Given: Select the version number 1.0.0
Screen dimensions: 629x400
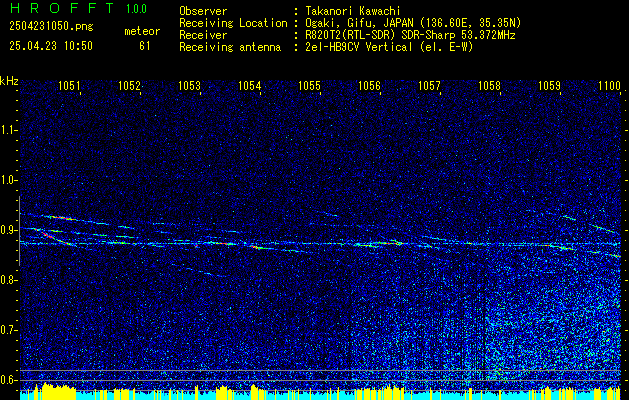Looking at the screenshot, I should [136, 9].
